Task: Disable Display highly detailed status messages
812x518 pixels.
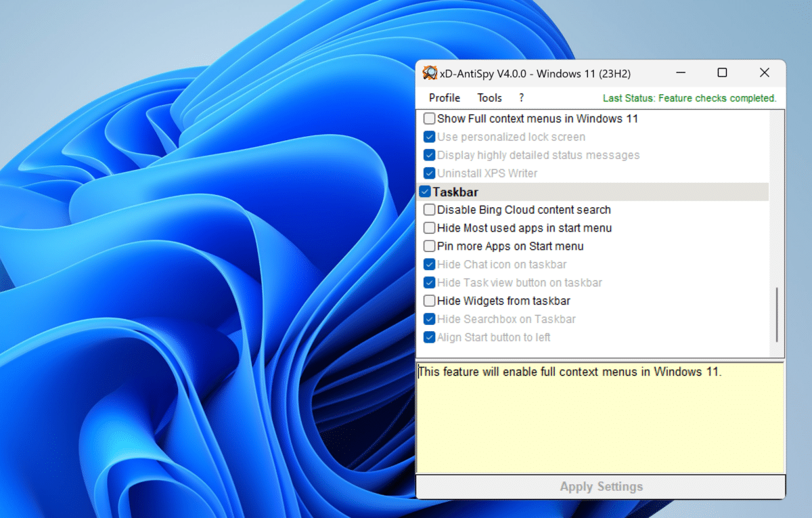Action: click(429, 154)
